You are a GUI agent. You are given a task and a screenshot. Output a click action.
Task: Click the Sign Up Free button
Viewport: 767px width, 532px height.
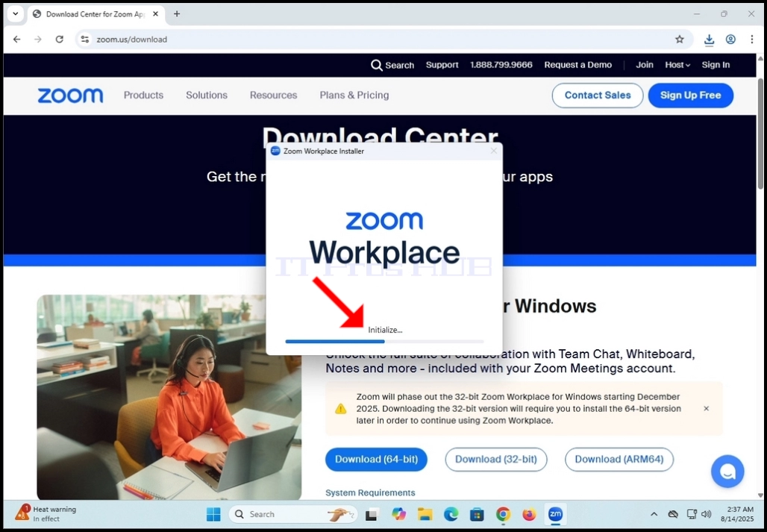pos(691,96)
